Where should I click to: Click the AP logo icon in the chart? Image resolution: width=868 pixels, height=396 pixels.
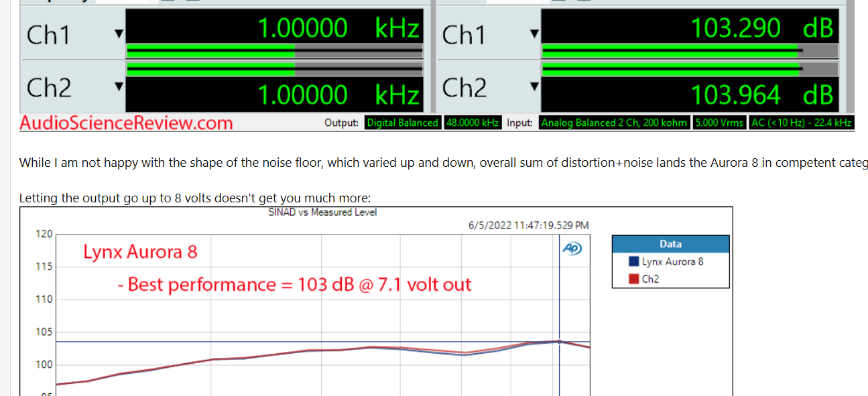pos(572,249)
